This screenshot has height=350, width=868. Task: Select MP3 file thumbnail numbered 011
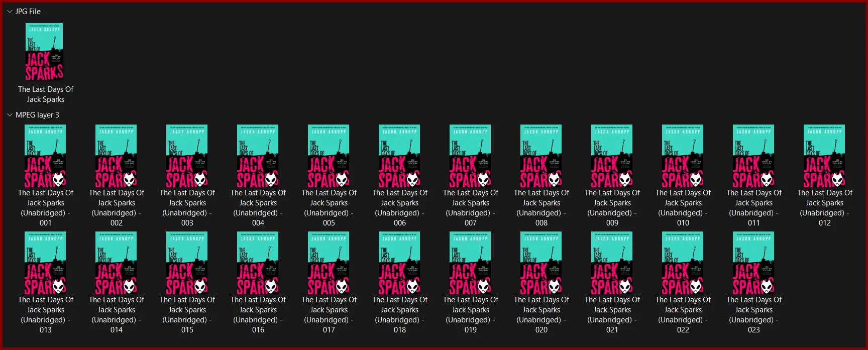[754, 156]
